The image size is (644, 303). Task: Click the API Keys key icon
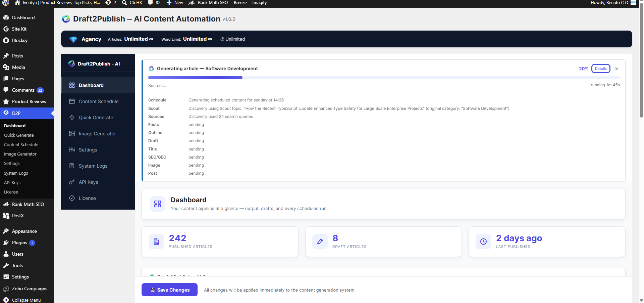(72, 182)
